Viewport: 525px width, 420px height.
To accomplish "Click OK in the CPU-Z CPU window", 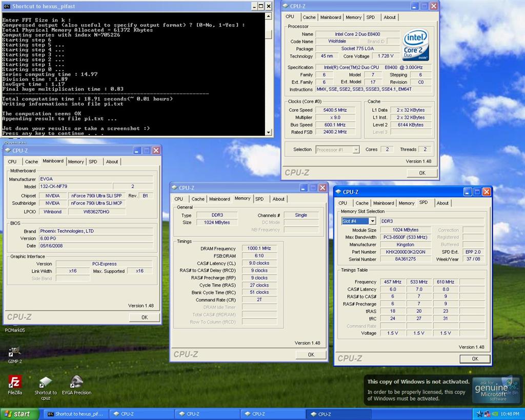I will pos(422,173).
